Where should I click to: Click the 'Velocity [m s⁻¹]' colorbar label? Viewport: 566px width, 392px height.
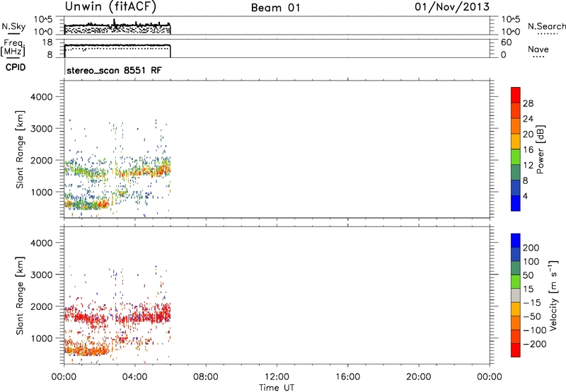point(553,295)
